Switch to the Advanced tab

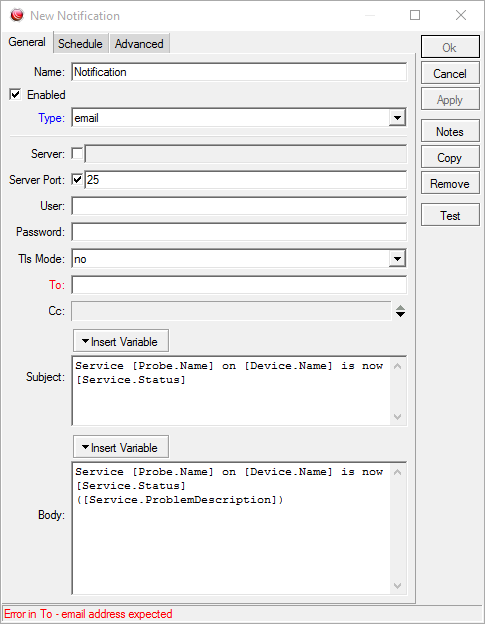(x=139, y=43)
